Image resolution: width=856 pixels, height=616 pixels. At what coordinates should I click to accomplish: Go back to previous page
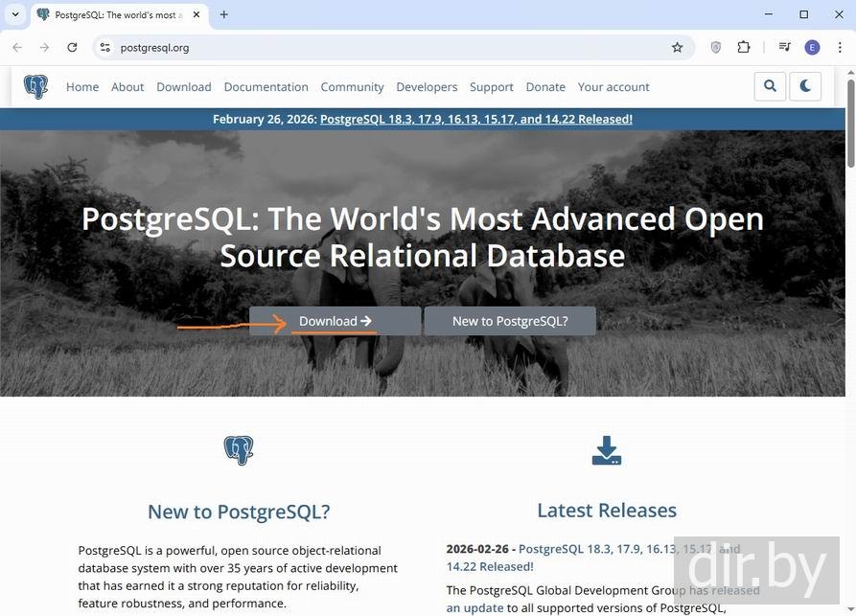(x=17, y=48)
